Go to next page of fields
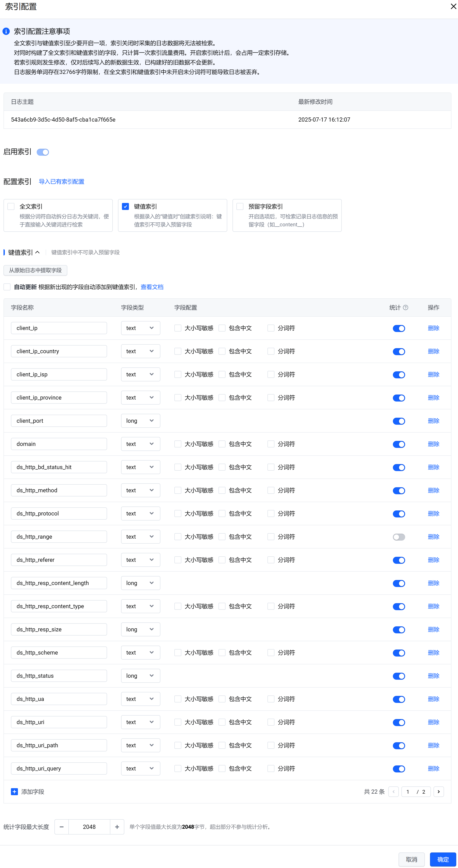This screenshot has height=868, width=458. [439, 791]
